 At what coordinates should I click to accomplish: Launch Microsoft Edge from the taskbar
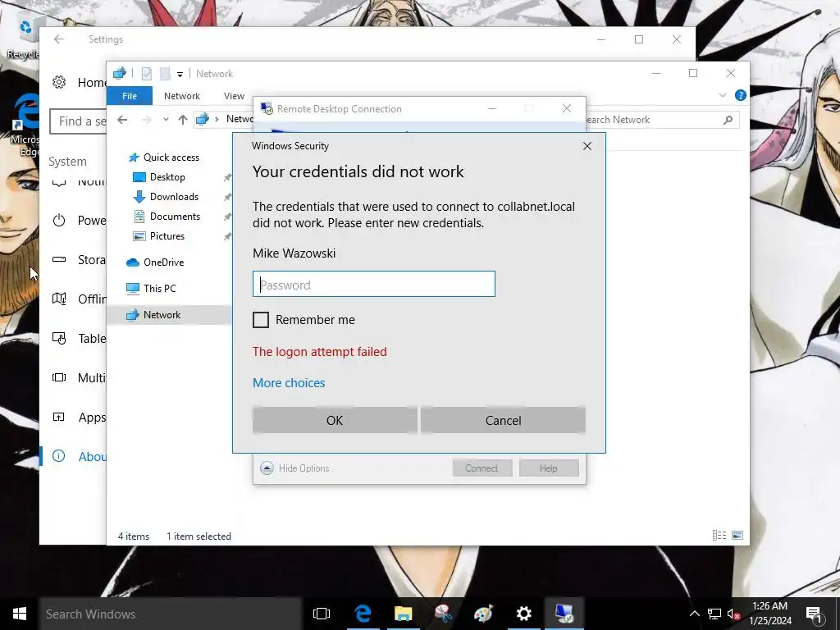pos(363,614)
